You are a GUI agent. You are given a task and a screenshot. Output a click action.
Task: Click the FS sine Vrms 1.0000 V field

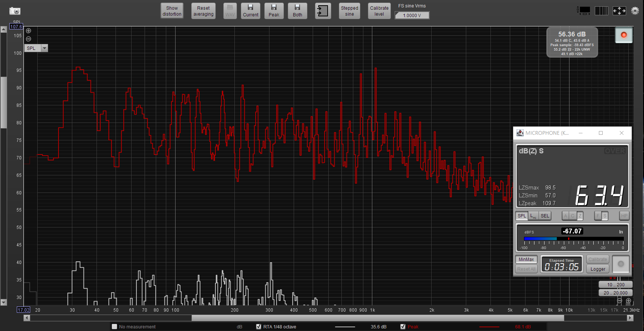pyautogui.click(x=412, y=15)
